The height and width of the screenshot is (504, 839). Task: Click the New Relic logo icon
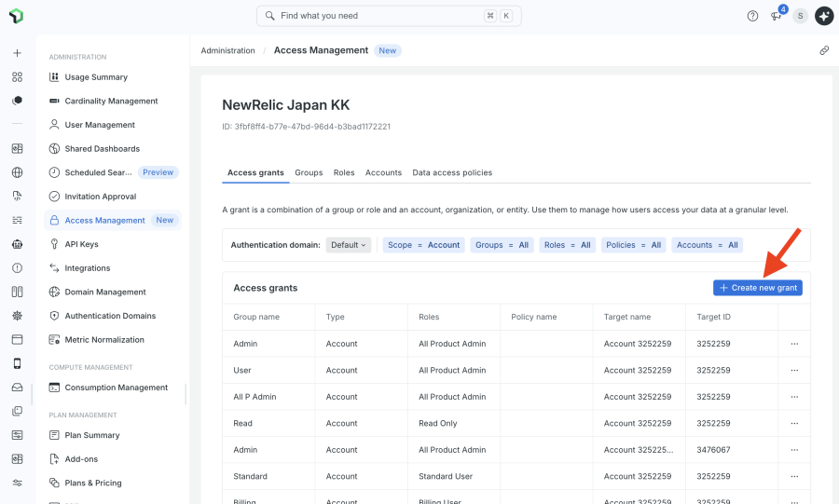[17, 16]
